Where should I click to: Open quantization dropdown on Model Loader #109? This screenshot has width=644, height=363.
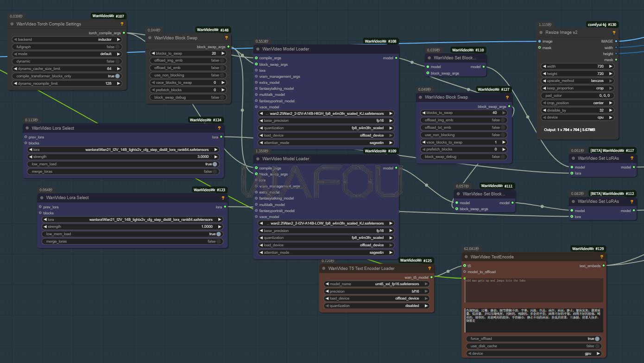point(326,238)
